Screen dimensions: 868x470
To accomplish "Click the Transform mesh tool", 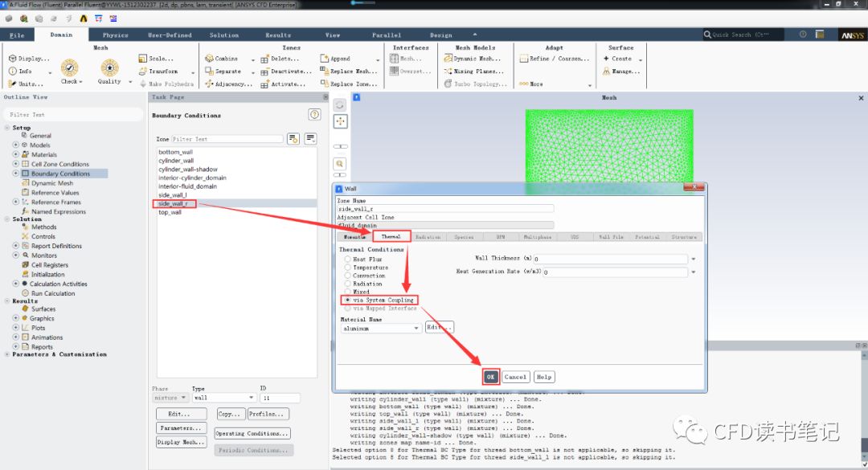I will pyautogui.click(x=158, y=71).
